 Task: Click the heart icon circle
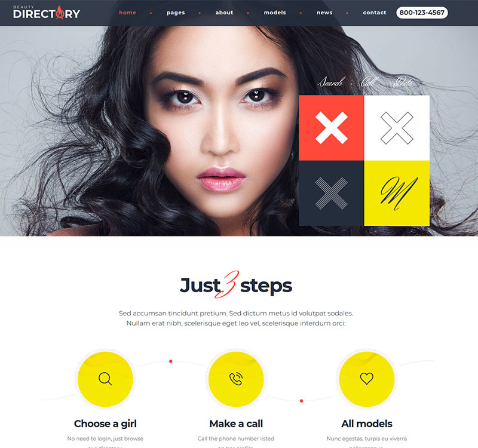click(367, 379)
